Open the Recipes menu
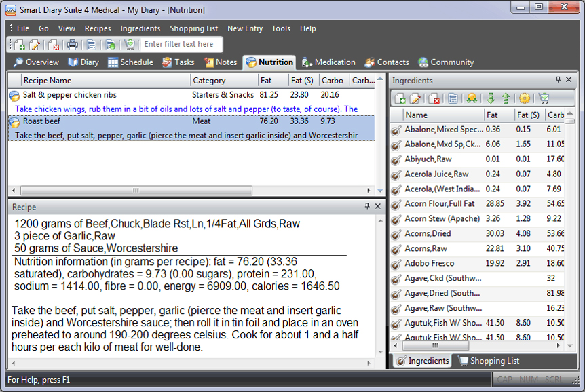 tap(98, 28)
